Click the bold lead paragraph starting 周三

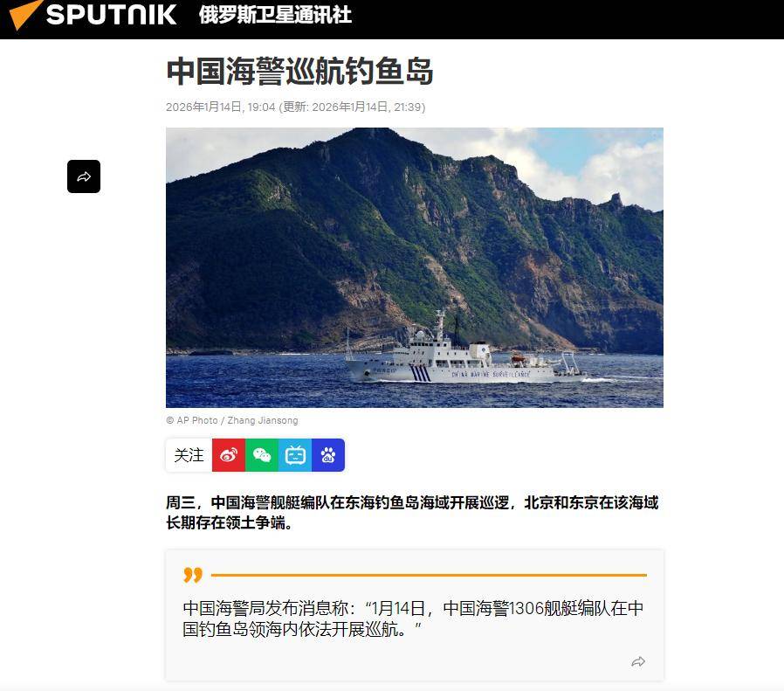(x=412, y=513)
